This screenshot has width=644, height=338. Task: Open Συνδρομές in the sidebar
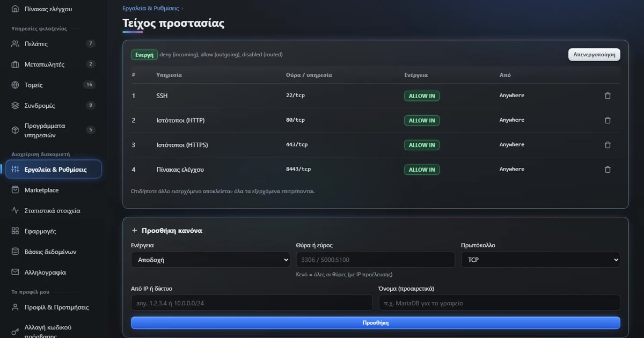(53, 106)
